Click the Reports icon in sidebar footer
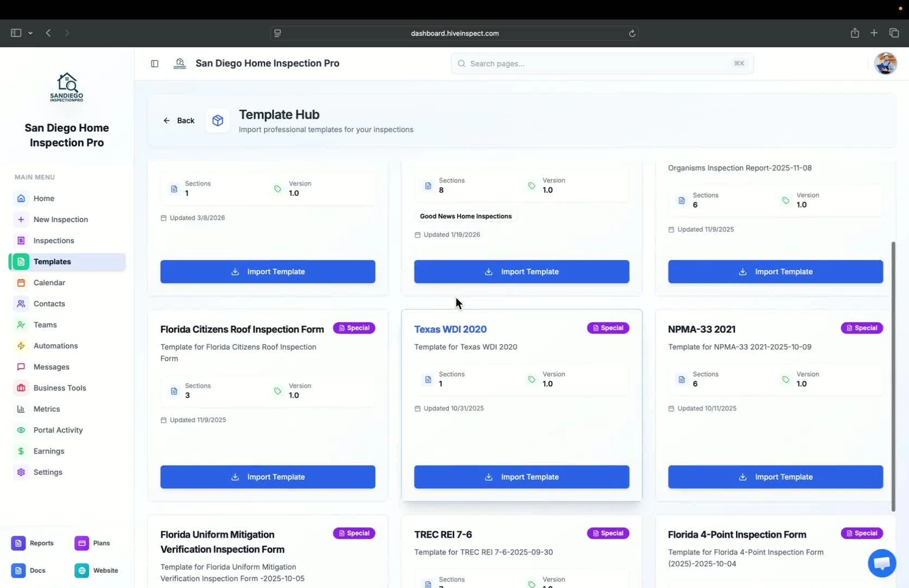 (18, 543)
